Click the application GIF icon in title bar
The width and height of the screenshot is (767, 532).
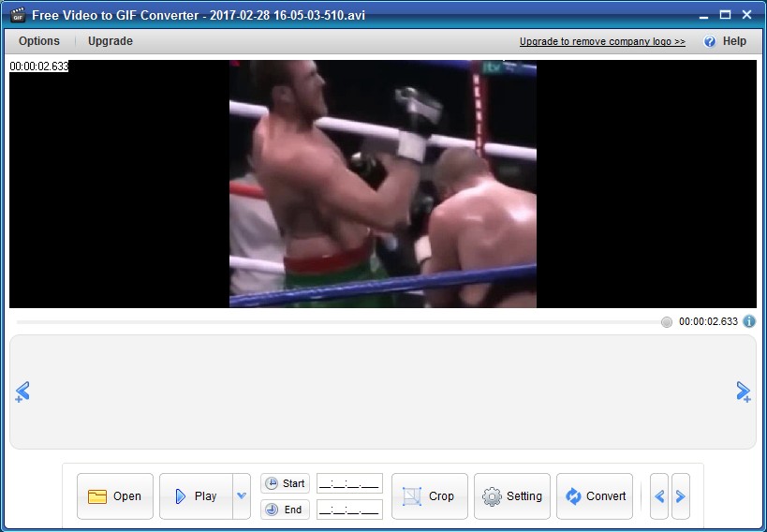18,15
